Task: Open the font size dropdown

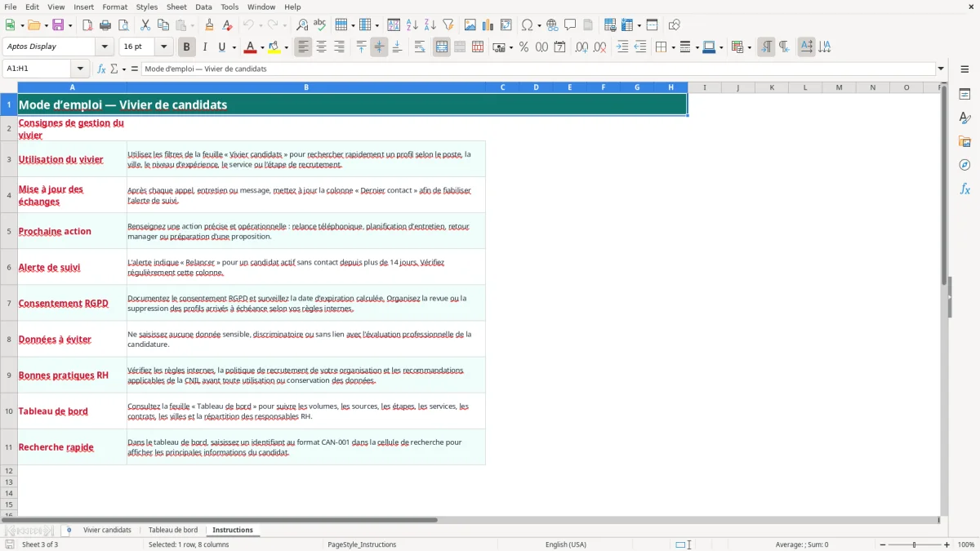Action: pyautogui.click(x=164, y=47)
